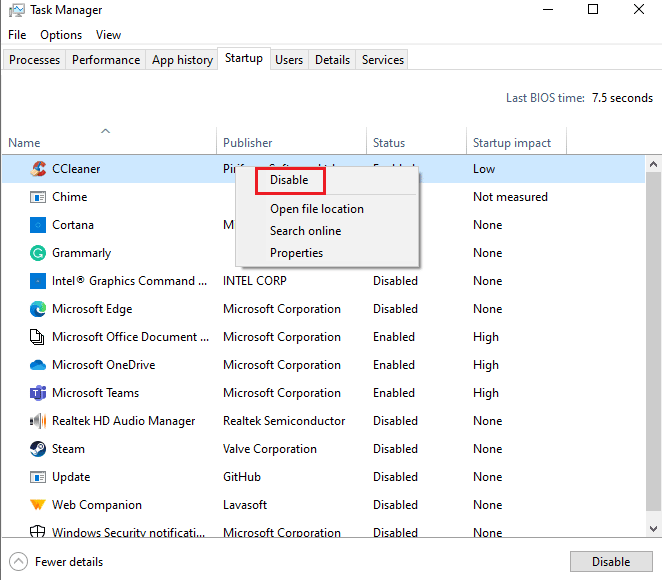662x580 pixels.
Task: Sort by the Publisher column header
Action: [291, 143]
